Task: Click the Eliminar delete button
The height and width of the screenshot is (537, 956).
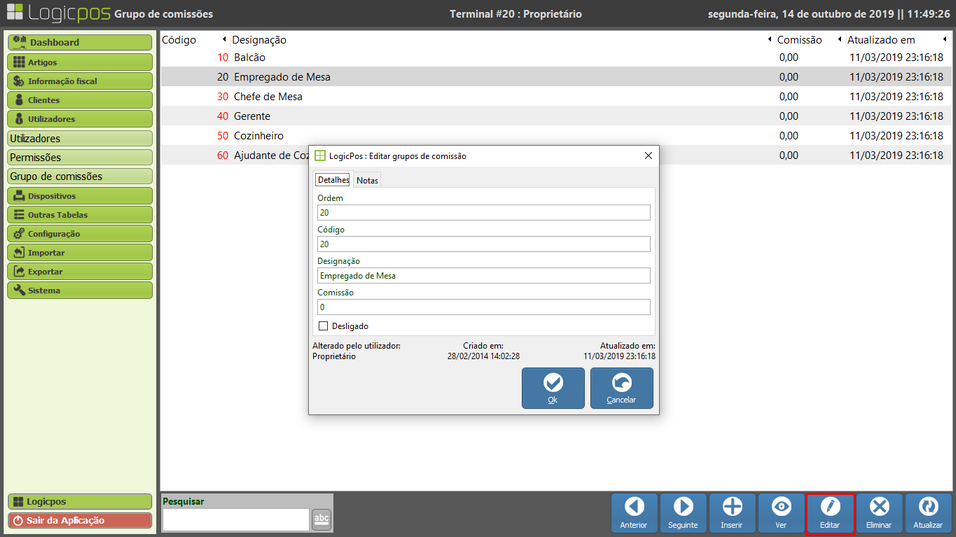Action: point(879,512)
